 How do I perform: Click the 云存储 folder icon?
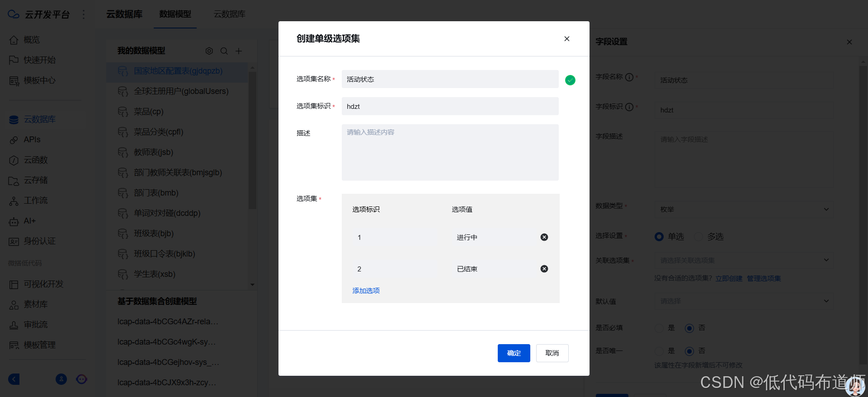(x=14, y=181)
